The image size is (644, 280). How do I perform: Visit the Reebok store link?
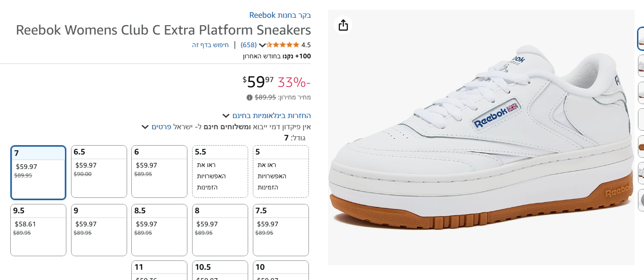pyautogui.click(x=280, y=15)
